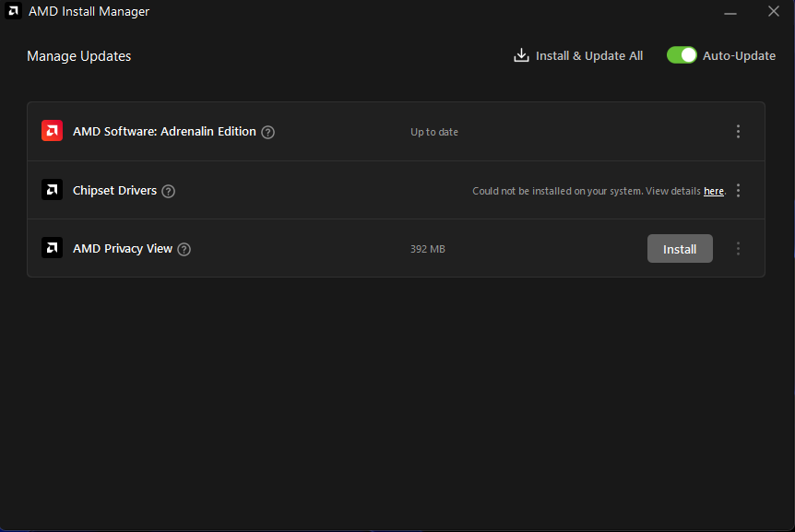Click the AMD Privacy View product icon
The width and height of the screenshot is (795, 532).
pos(52,248)
